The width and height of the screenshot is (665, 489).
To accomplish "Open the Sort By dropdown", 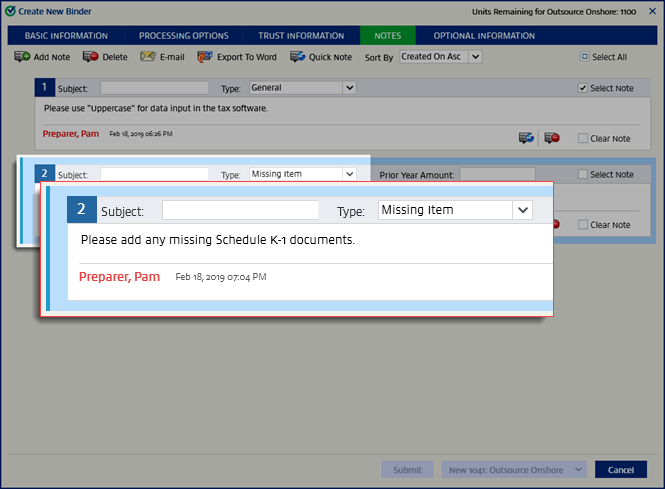I will (440, 57).
